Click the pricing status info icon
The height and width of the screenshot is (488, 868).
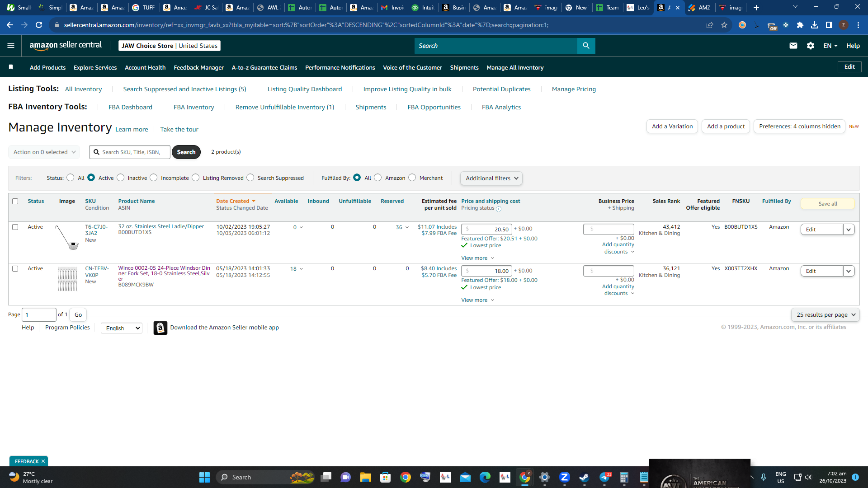[499, 209]
